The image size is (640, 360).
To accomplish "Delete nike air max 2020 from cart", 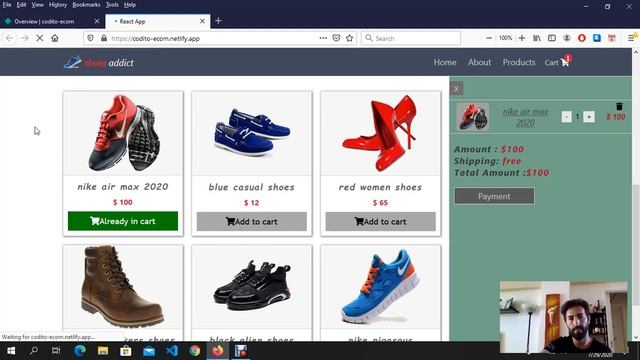I will (619, 106).
